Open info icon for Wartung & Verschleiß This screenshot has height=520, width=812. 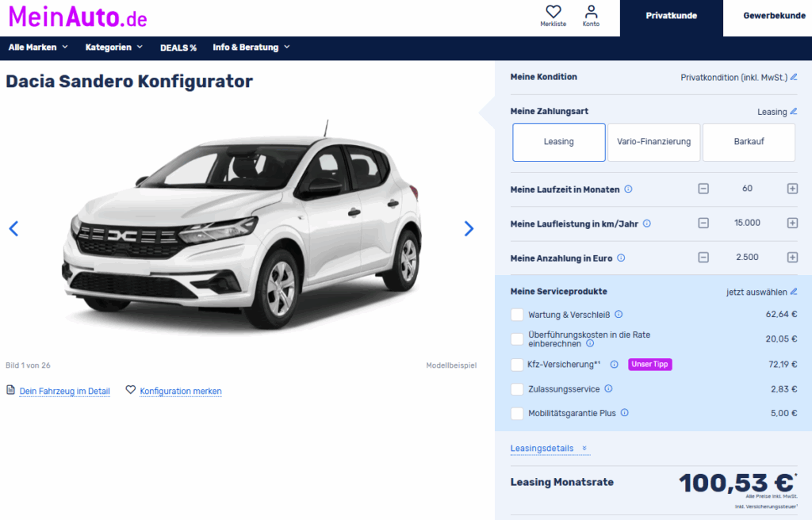tap(619, 314)
